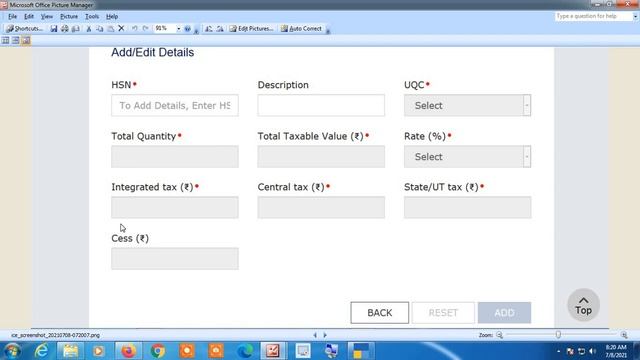
Task: Click the Cut scissors icon
Action: point(89,29)
